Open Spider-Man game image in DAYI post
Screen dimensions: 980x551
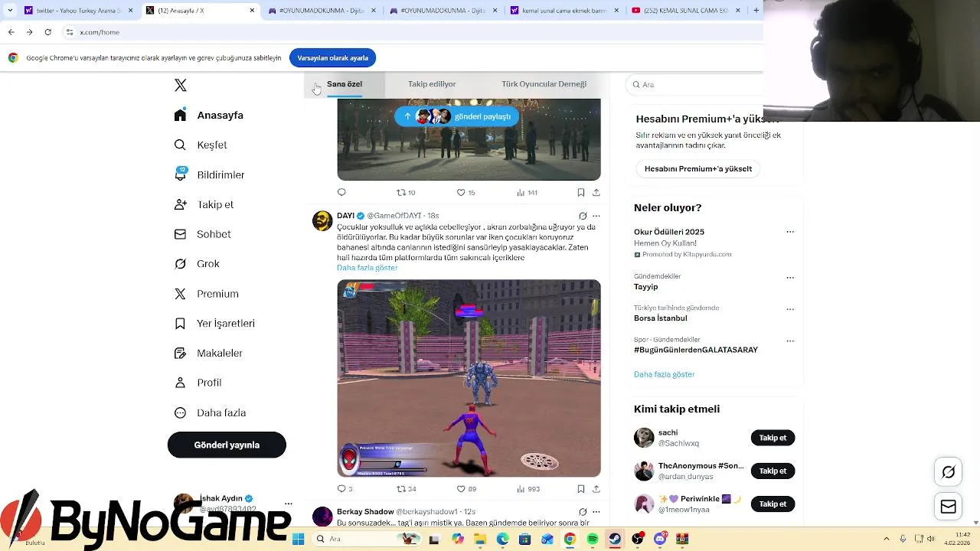(469, 378)
